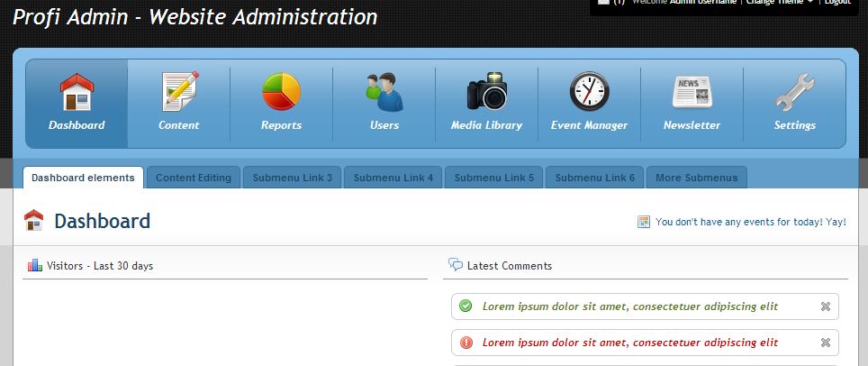Viewport: 868px width, 366px height.
Task: Click the Submenu Link 5 tab
Action: point(494,178)
